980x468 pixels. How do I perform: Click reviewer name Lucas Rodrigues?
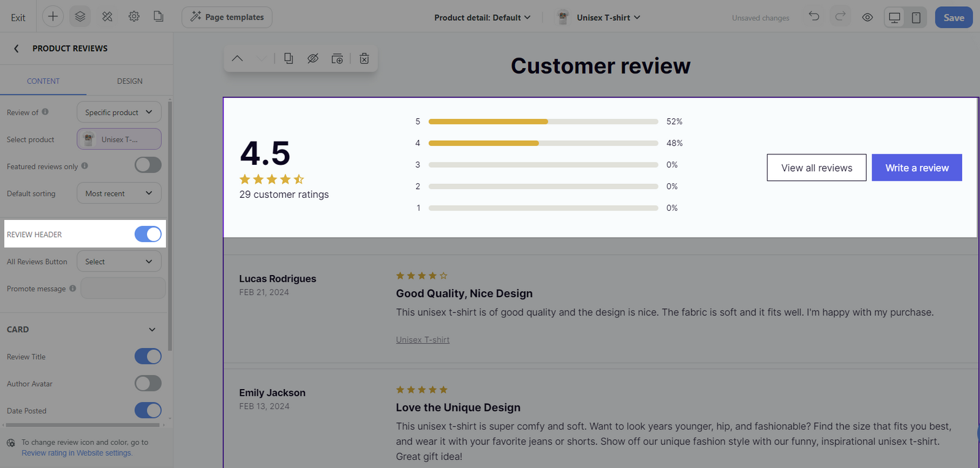(x=277, y=279)
